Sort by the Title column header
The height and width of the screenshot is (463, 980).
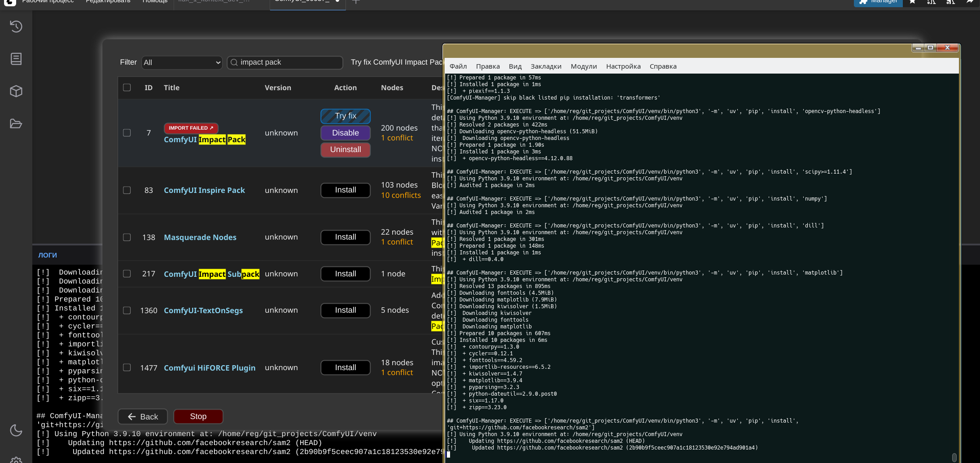pos(171,87)
